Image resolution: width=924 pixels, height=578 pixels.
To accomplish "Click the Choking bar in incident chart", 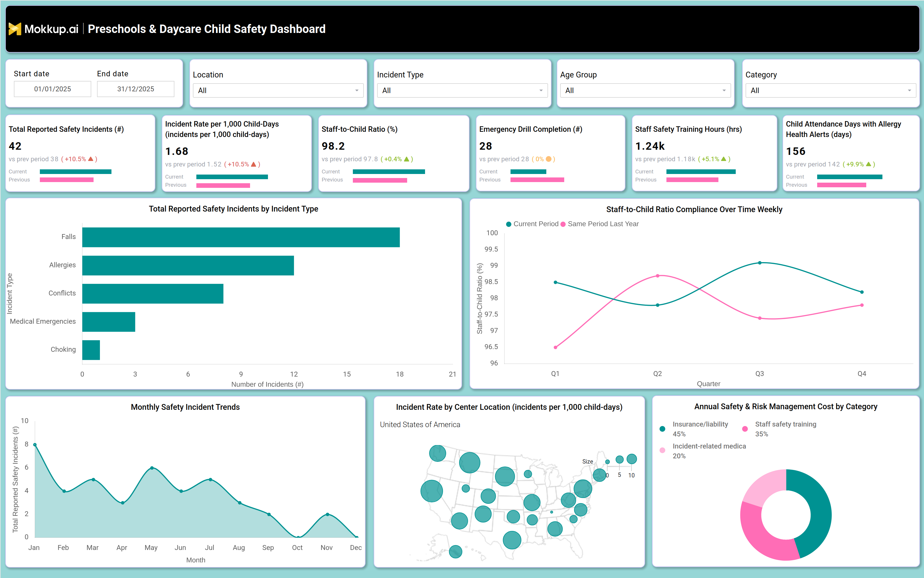I will pyautogui.click(x=91, y=350).
